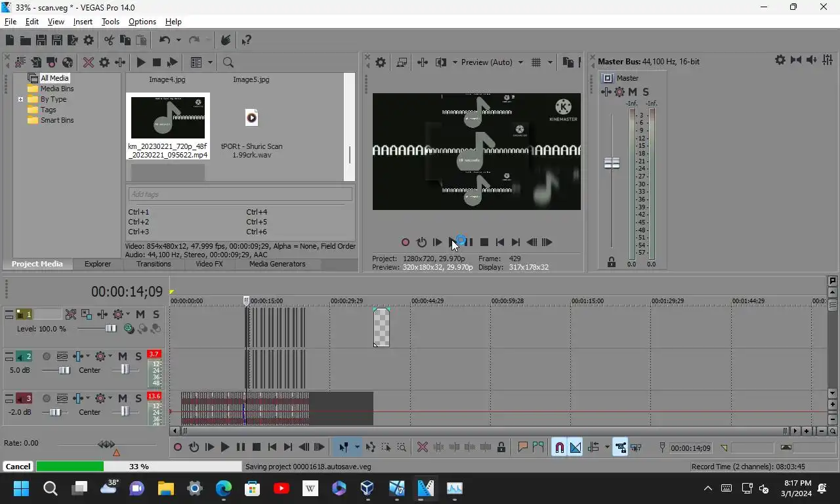
Task: Open Tools menu
Action: pos(110,22)
